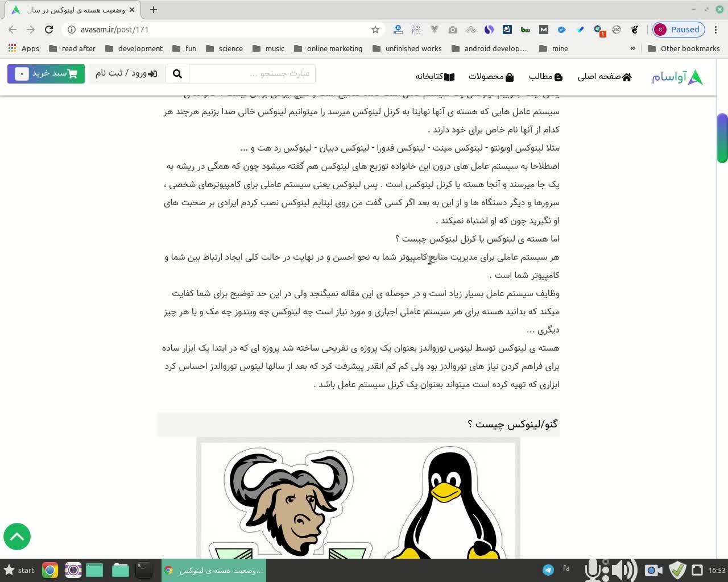Switch to the وضعیت هسته ی لینوکس tab
Image resolution: width=728 pixels, height=582 pixels.
(x=74, y=10)
